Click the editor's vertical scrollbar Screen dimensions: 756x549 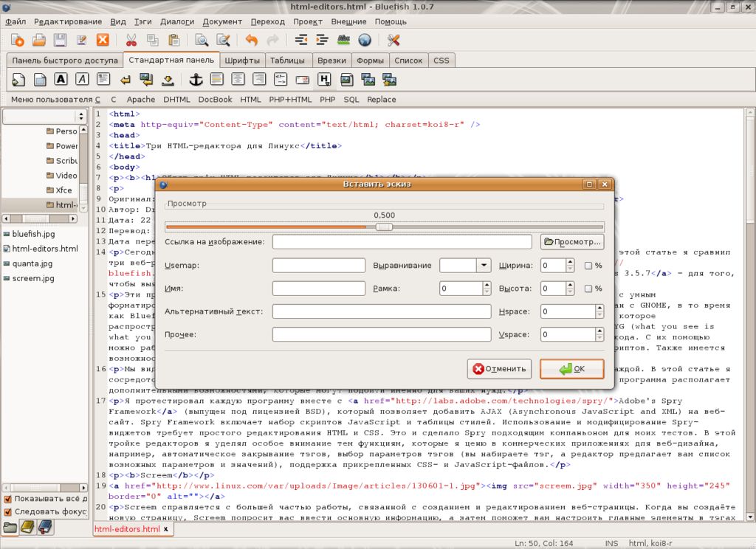(x=750, y=315)
